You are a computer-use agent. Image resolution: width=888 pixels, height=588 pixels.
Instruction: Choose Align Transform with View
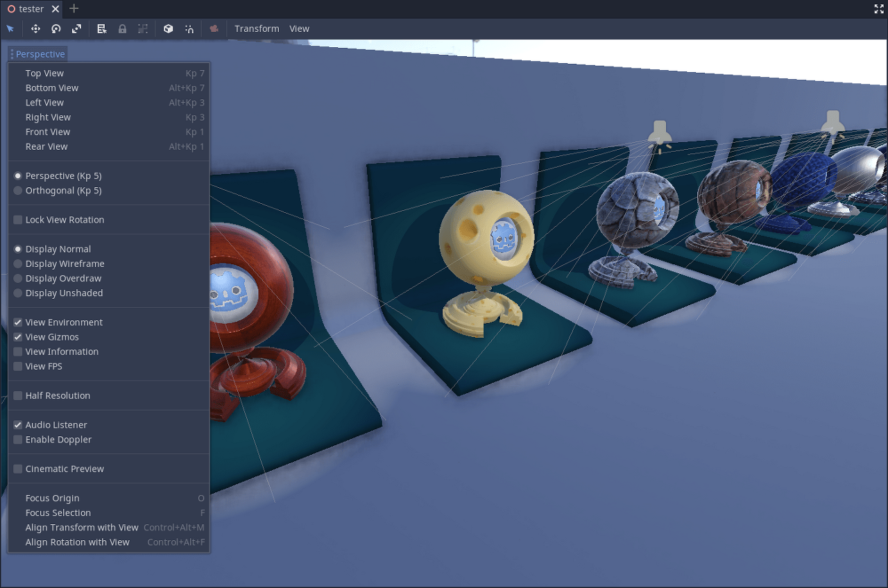(109, 528)
